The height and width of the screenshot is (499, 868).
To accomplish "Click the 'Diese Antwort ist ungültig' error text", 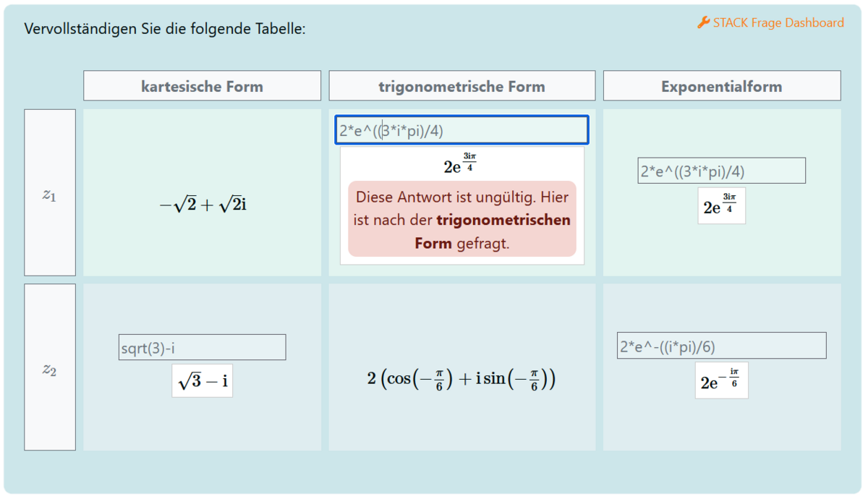I will click(461, 197).
